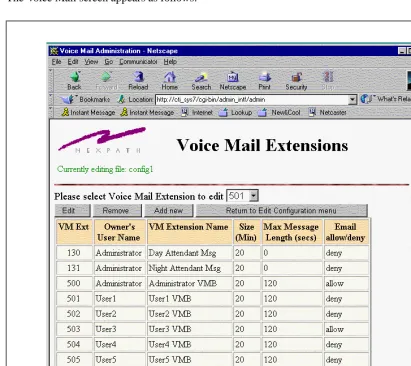Image resolution: width=411 pixels, height=366 pixels.
Task: Click the User1 VMB cell
Action: coord(190,299)
